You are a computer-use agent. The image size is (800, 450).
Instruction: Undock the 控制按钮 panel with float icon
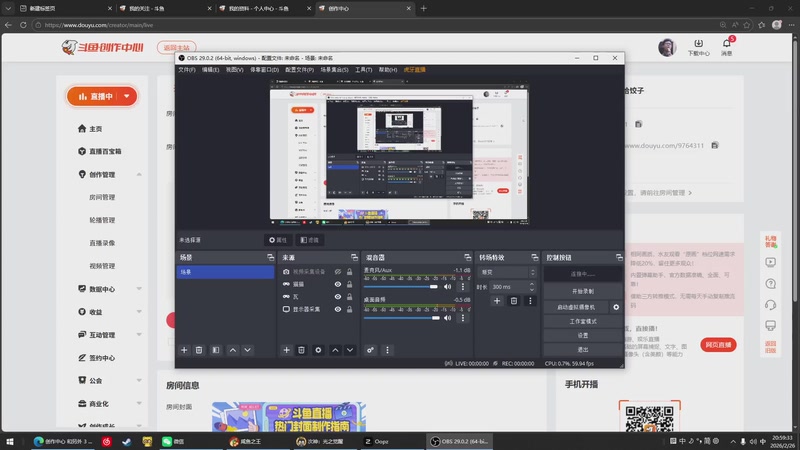point(619,258)
